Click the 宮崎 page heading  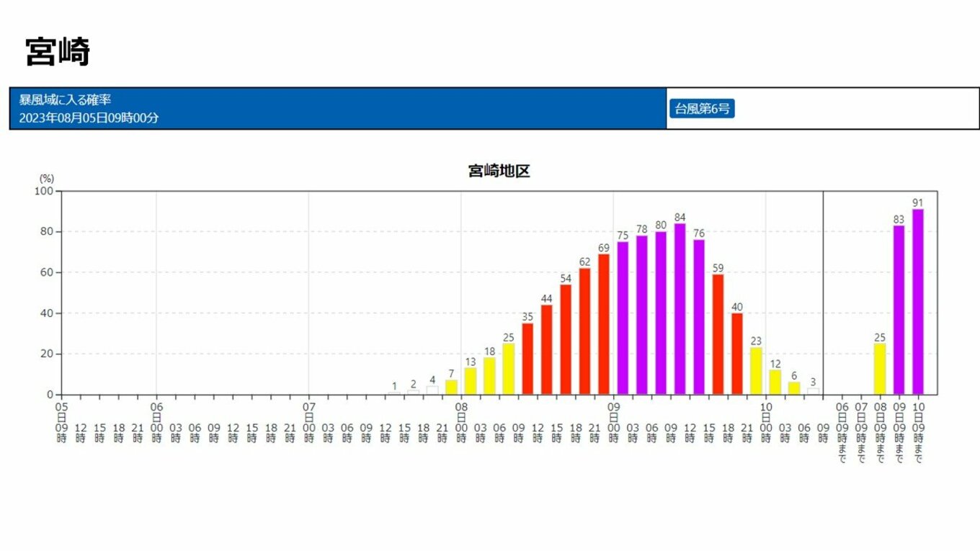[58, 53]
